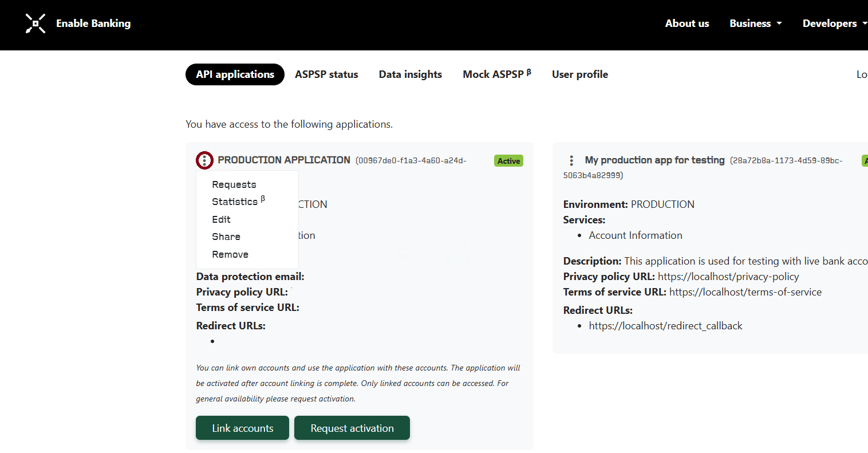Click the https://localhost/privacy-policy URL
The width and height of the screenshot is (868, 453).
728,277
